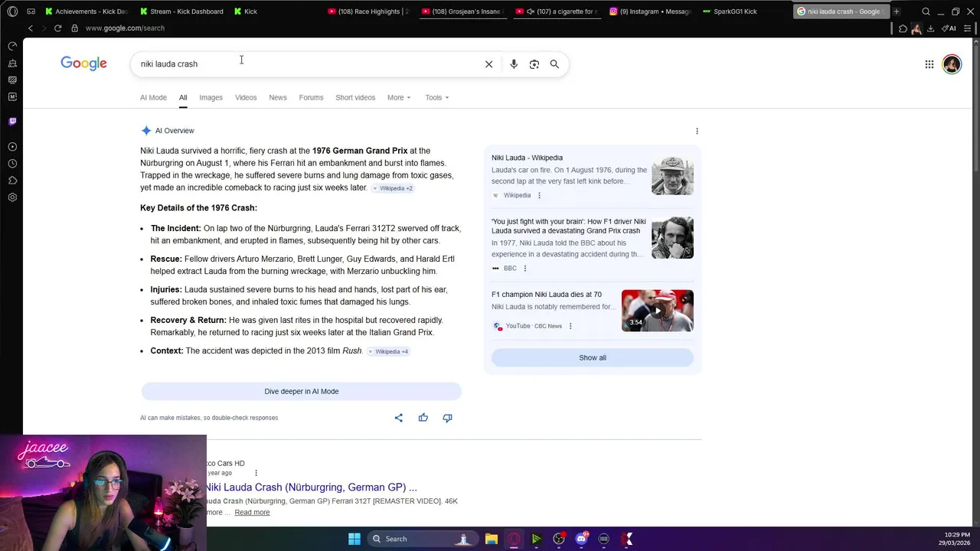Screen dimensions: 980x551
Task: Reload the page
Action: point(57,28)
